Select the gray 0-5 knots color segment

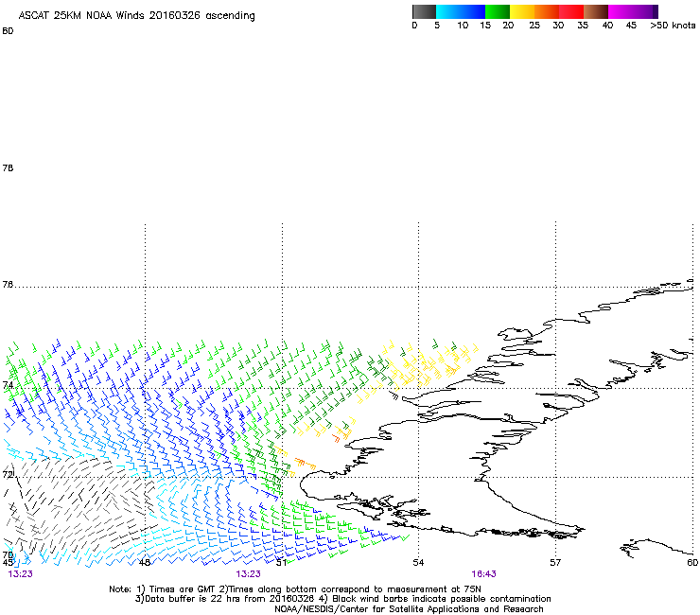click(424, 11)
